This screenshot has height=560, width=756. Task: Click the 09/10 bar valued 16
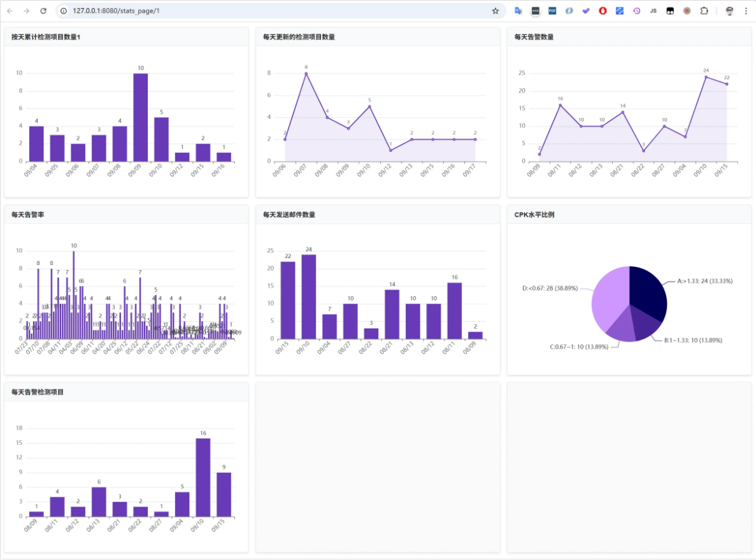(x=203, y=477)
